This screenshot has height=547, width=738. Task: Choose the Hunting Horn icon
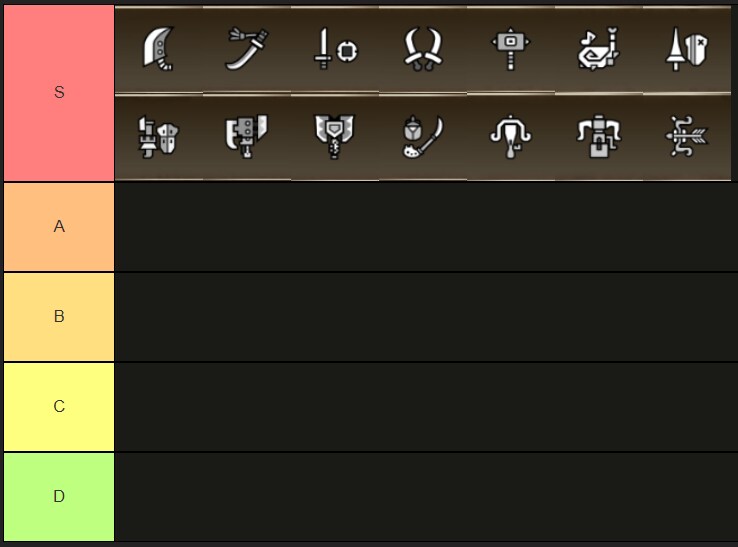(599, 49)
